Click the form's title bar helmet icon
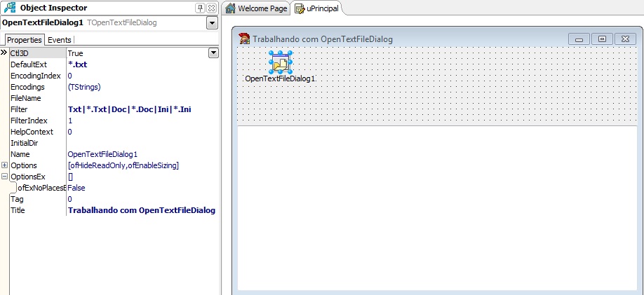 click(245, 39)
